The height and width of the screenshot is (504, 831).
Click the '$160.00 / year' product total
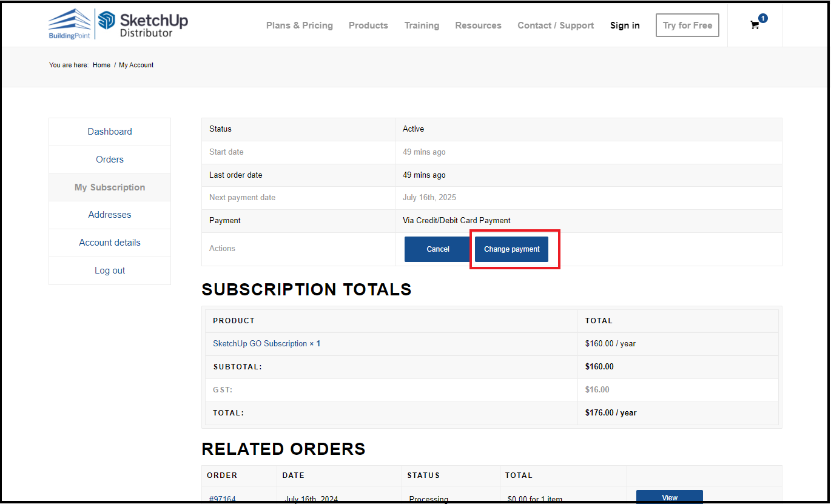coord(610,343)
